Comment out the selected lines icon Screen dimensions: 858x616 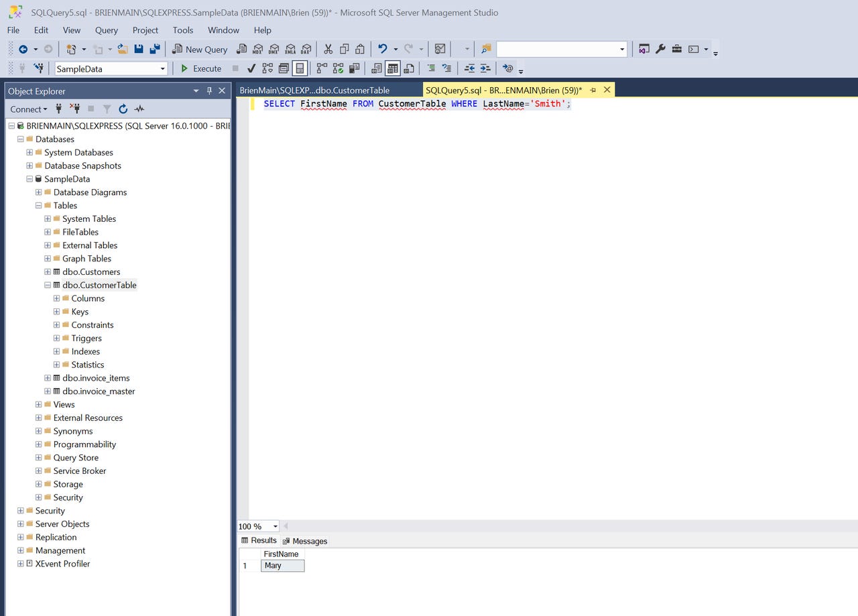(x=432, y=68)
